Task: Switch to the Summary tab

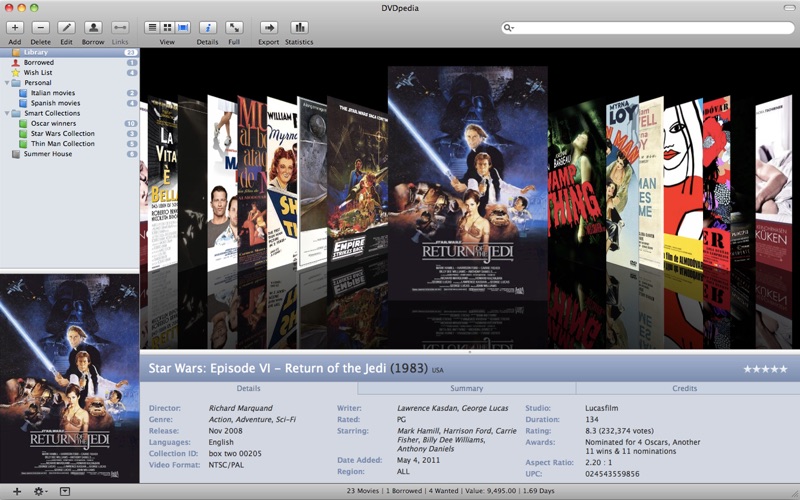Action: 466,388
